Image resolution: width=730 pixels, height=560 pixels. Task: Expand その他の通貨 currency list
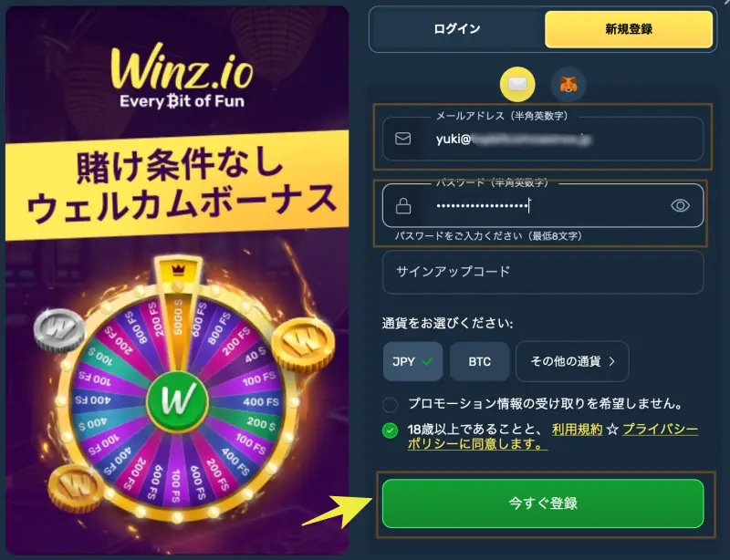(x=572, y=361)
